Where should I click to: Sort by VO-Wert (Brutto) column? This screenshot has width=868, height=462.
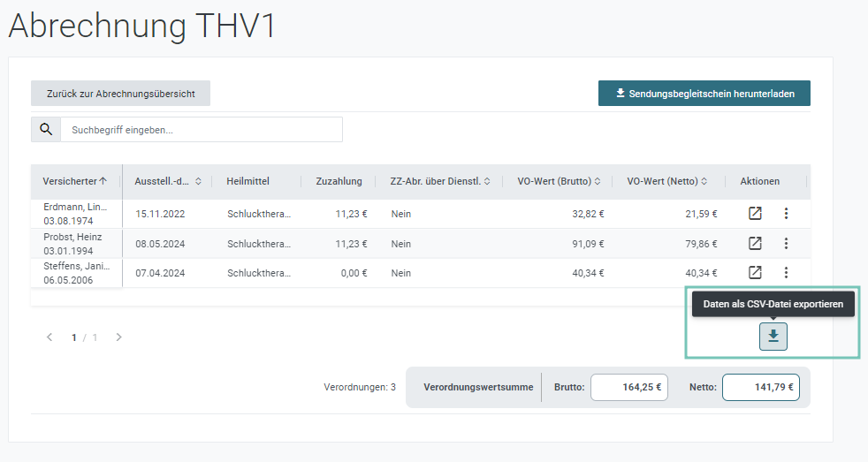click(560, 181)
